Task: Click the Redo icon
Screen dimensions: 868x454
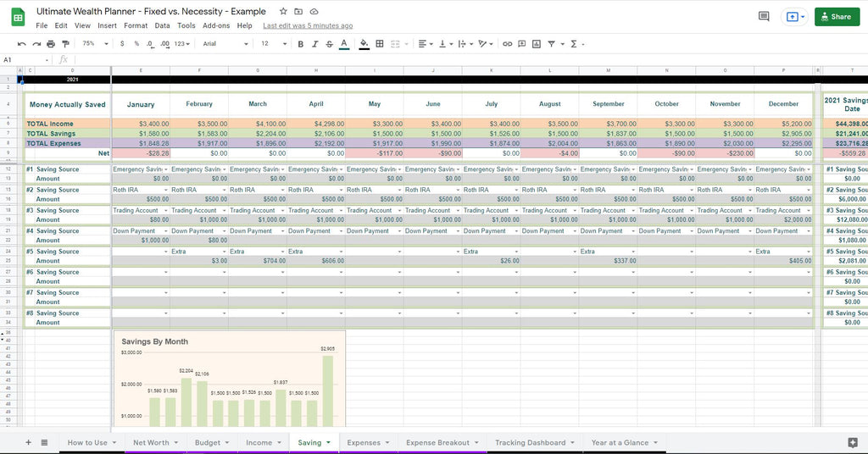Action: pyautogui.click(x=36, y=44)
